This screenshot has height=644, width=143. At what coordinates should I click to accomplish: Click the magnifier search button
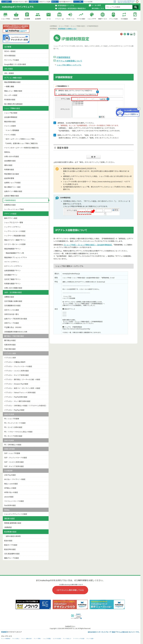tap(136, 7)
